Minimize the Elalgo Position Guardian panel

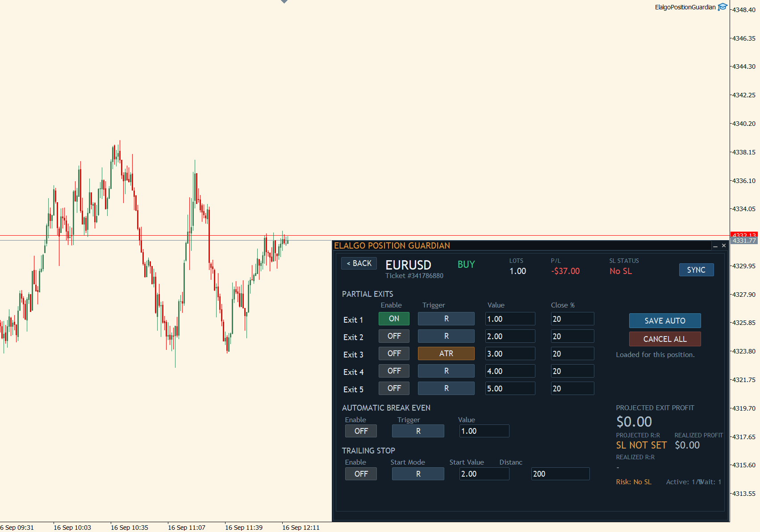click(x=715, y=246)
